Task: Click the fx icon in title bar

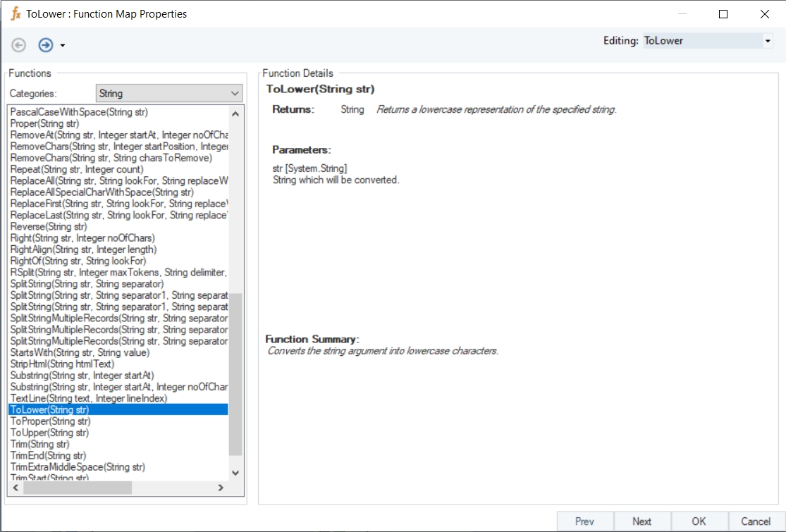Action: pyautogui.click(x=16, y=14)
